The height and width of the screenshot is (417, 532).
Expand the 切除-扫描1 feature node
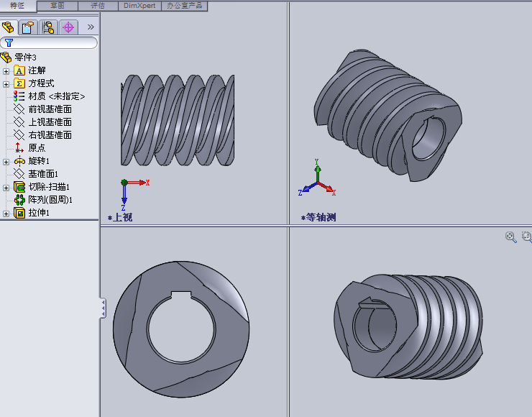point(6,188)
